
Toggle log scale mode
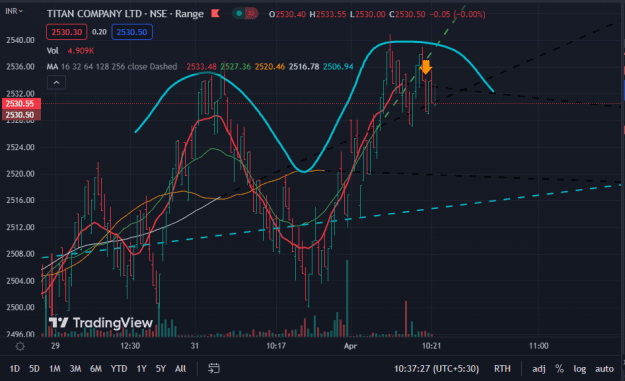(580, 369)
